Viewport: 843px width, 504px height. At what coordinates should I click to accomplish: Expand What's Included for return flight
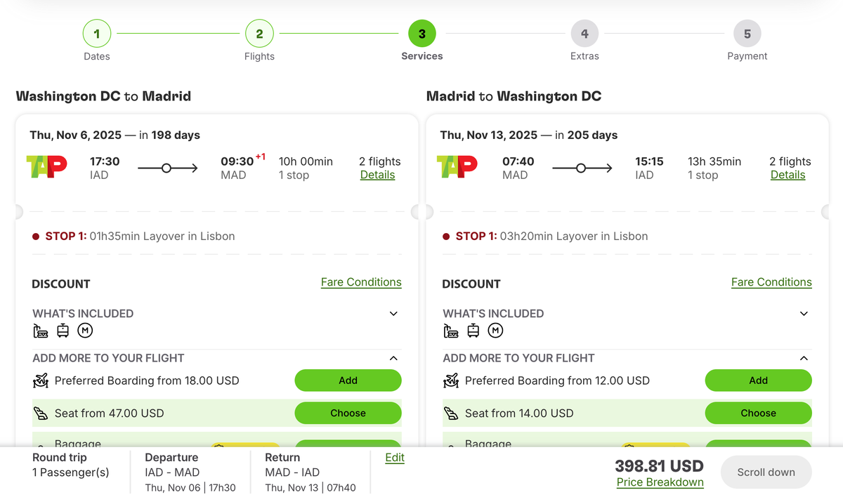click(804, 314)
